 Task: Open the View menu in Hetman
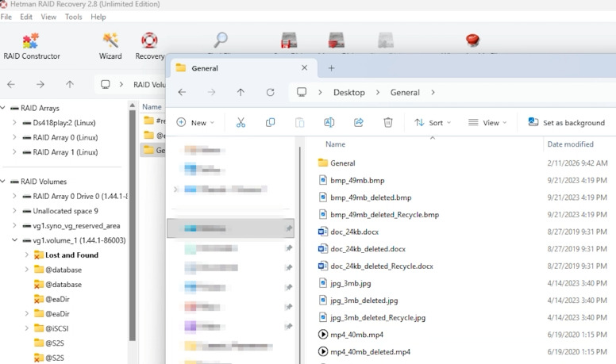pos(48,17)
